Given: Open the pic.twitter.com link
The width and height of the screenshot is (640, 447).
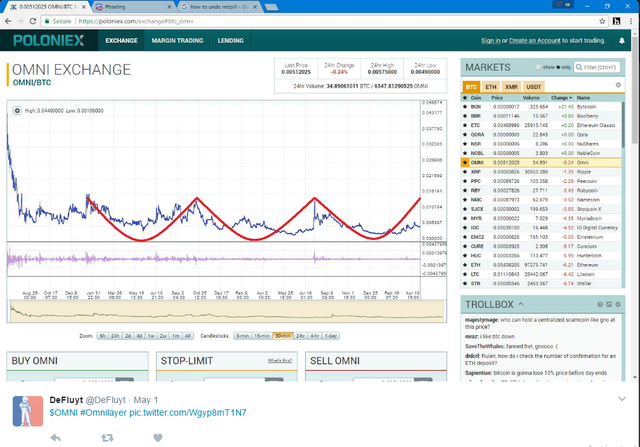Looking at the screenshot, I should (188, 413).
